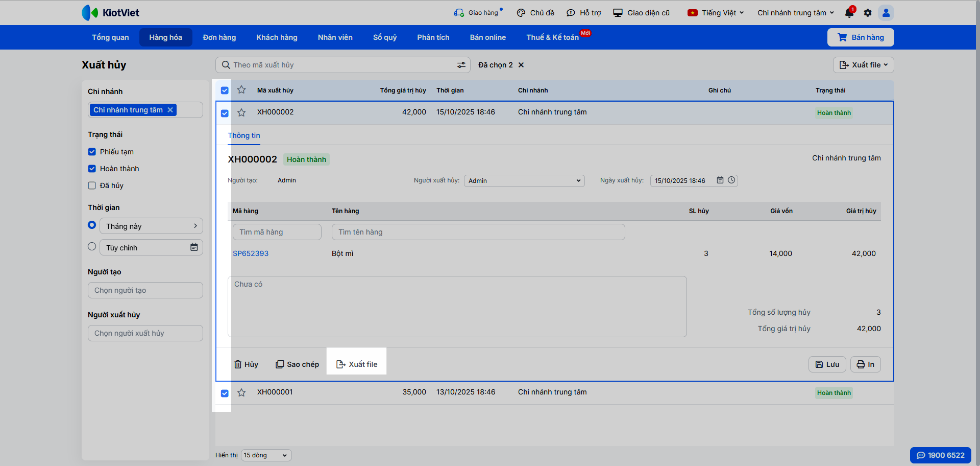Screen dimensions: 980x466
Task: Open Chủ đề theme palette
Action: coord(535,13)
